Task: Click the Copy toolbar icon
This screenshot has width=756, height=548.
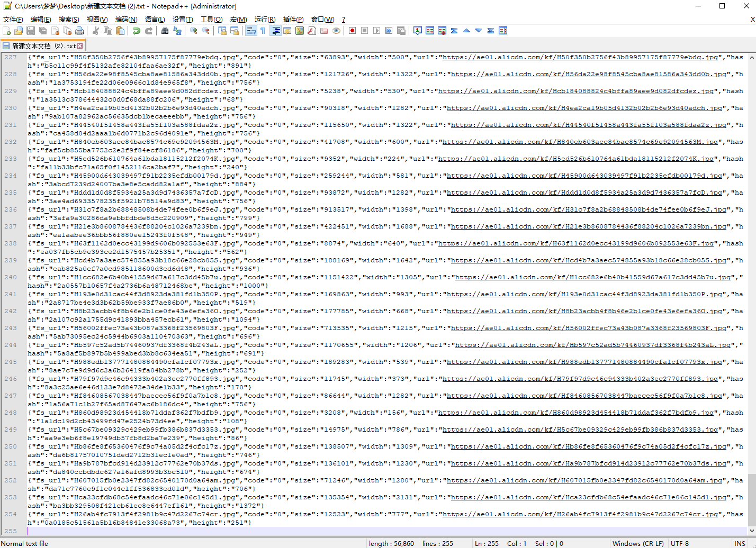Action: click(108, 31)
